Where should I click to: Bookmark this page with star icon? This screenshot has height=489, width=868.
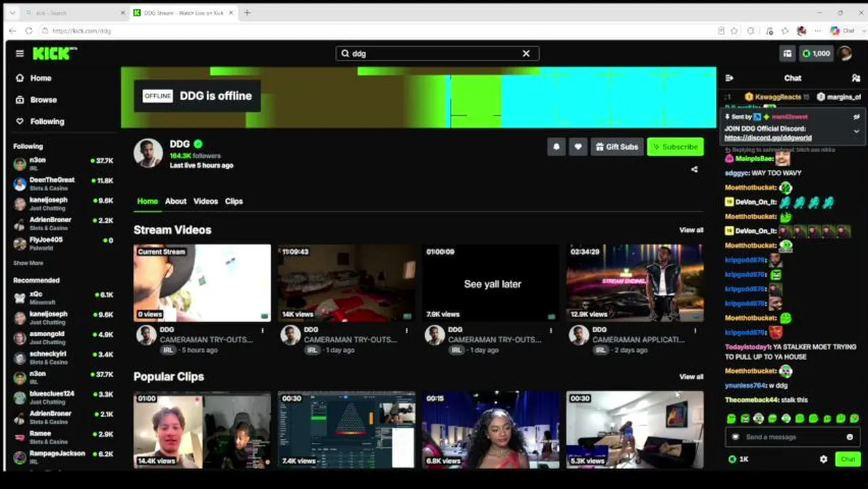click(x=734, y=31)
